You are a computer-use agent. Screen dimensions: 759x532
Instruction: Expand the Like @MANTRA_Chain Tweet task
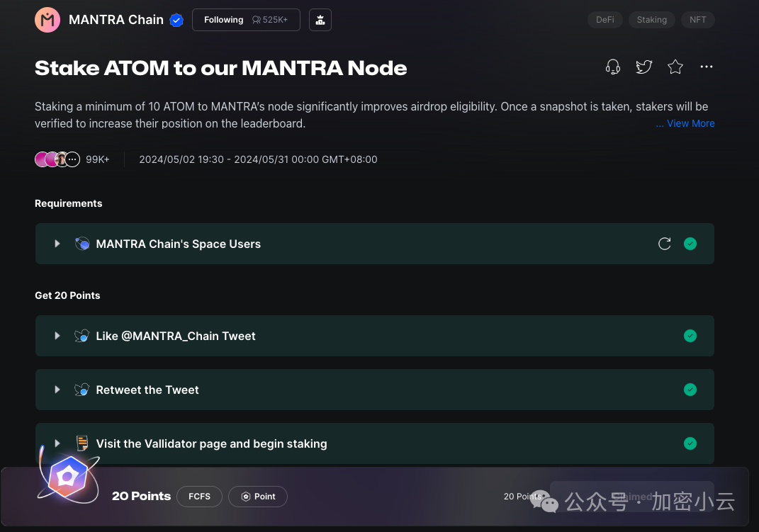click(57, 336)
